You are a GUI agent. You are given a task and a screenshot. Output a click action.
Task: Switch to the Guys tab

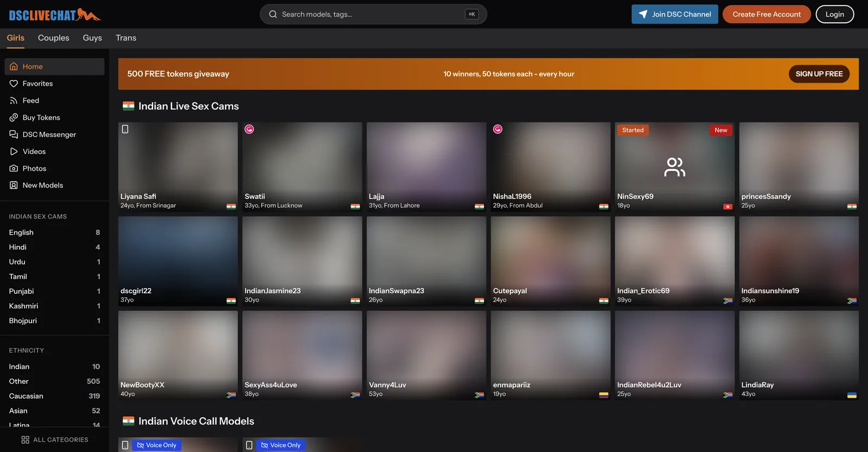92,38
